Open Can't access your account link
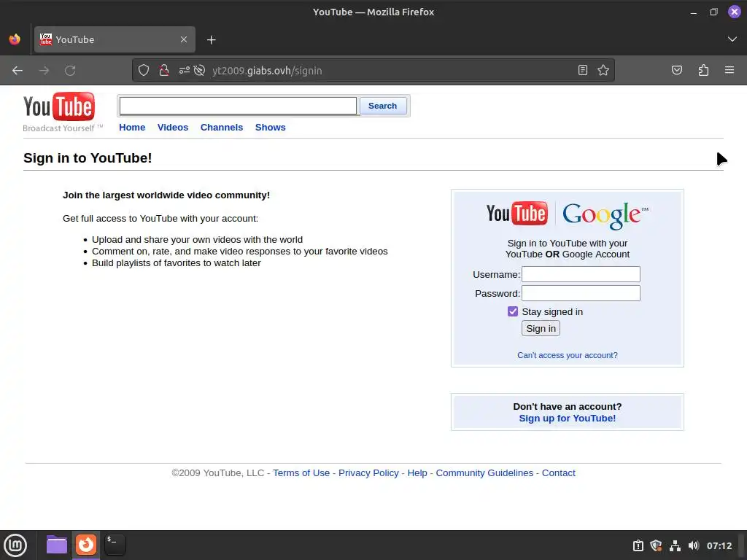Image resolution: width=747 pixels, height=560 pixels. [x=568, y=355]
